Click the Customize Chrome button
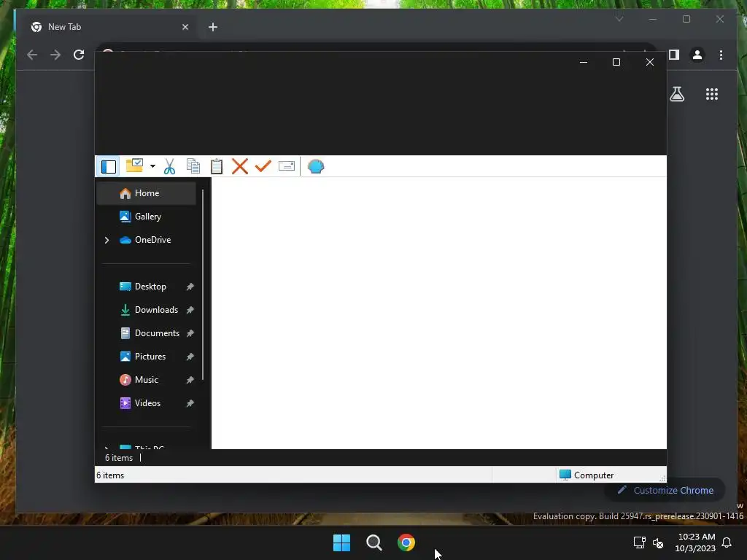Image resolution: width=747 pixels, height=560 pixels. click(665, 491)
